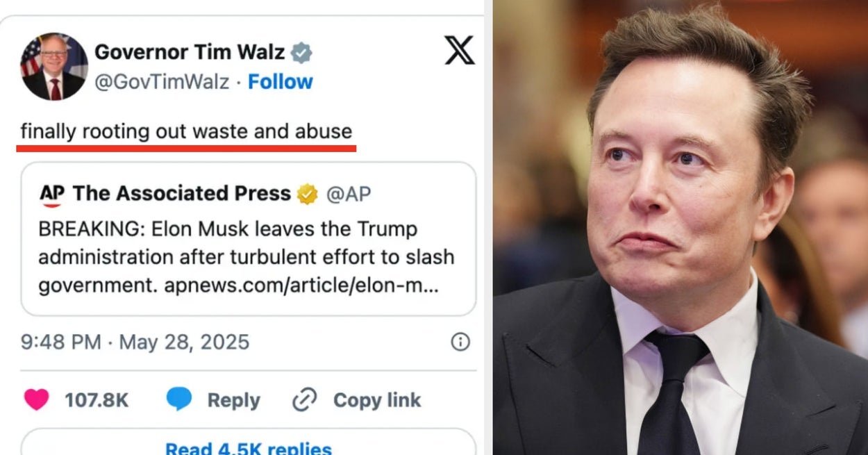The image size is (868, 455).
Task: Click the blue reply speech bubble icon
Action: [x=178, y=399]
